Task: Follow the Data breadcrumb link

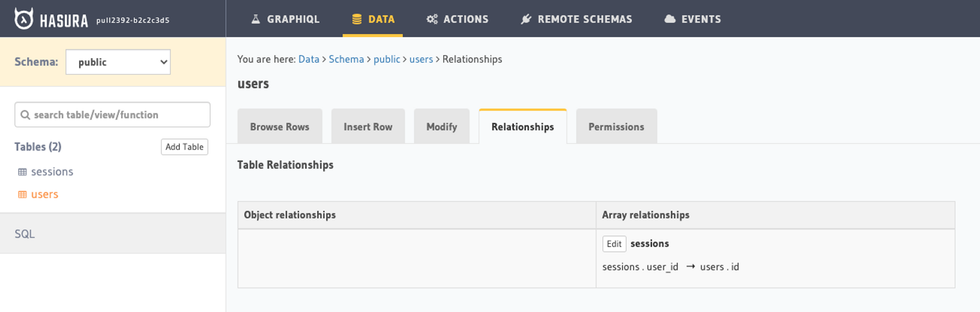Action: click(309, 59)
